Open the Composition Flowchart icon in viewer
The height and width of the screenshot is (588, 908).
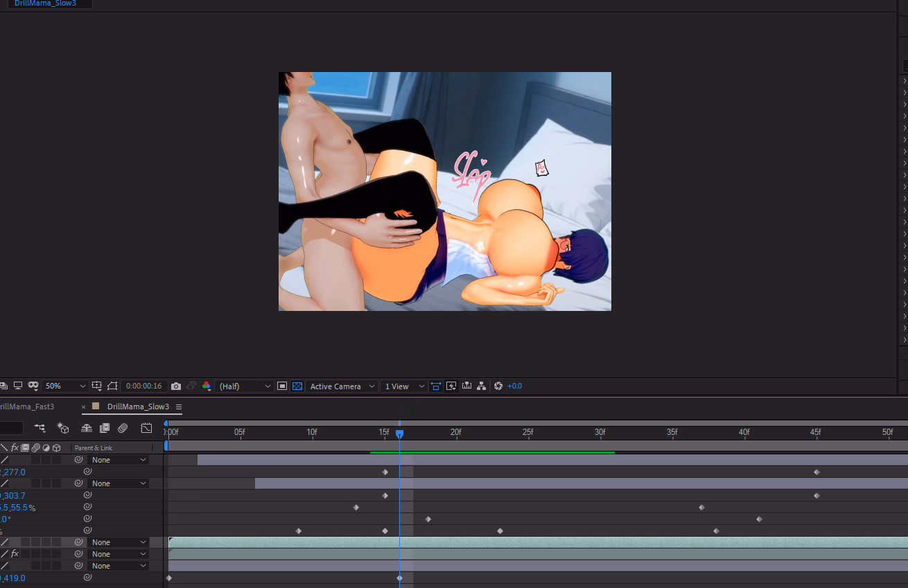(481, 386)
